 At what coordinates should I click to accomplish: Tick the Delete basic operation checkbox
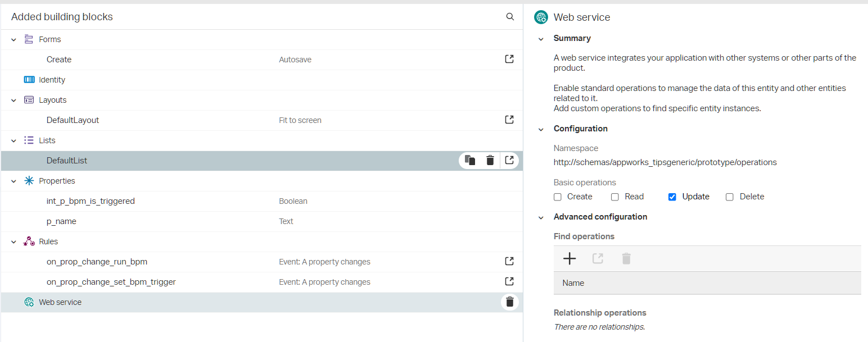pyautogui.click(x=730, y=197)
